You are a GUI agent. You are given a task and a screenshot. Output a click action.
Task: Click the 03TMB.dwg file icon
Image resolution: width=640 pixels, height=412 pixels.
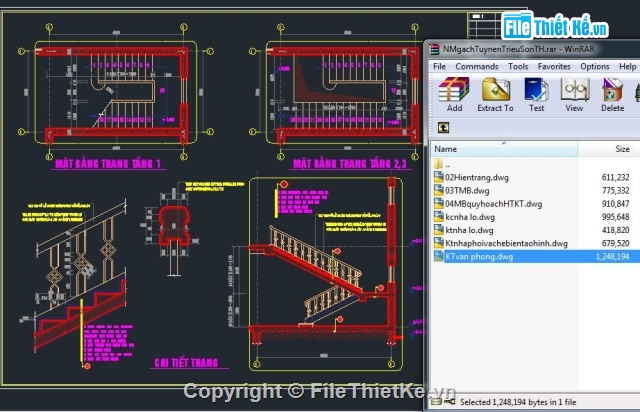[438, 190]
